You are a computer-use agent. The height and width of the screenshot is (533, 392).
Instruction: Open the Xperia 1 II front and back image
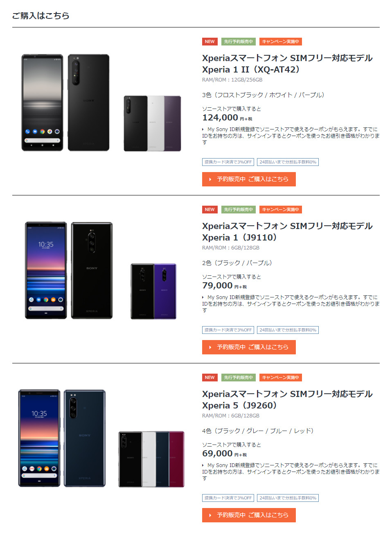tap(65, 102)
